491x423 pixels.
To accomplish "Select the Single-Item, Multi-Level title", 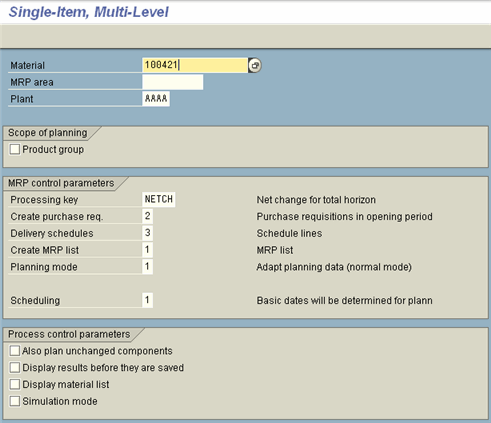I will pyautogui.click(x=89, y=12).
